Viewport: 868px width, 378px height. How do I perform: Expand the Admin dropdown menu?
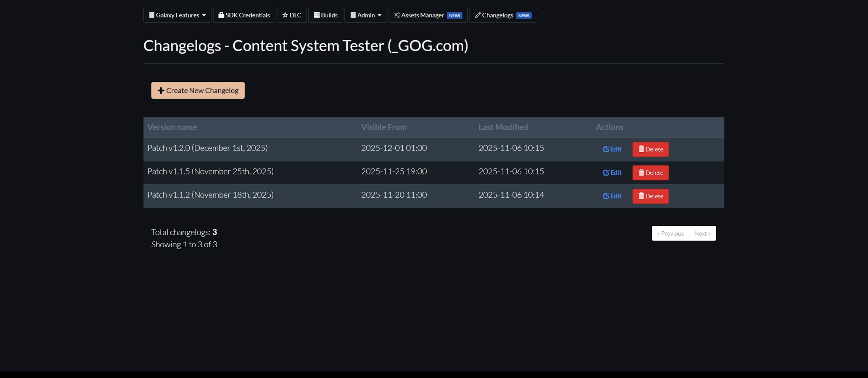coord(365,15)
